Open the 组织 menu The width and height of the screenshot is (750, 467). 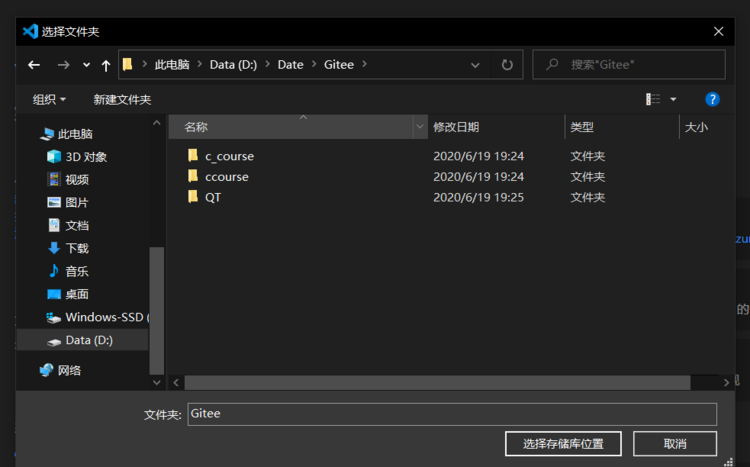(49, 100)
